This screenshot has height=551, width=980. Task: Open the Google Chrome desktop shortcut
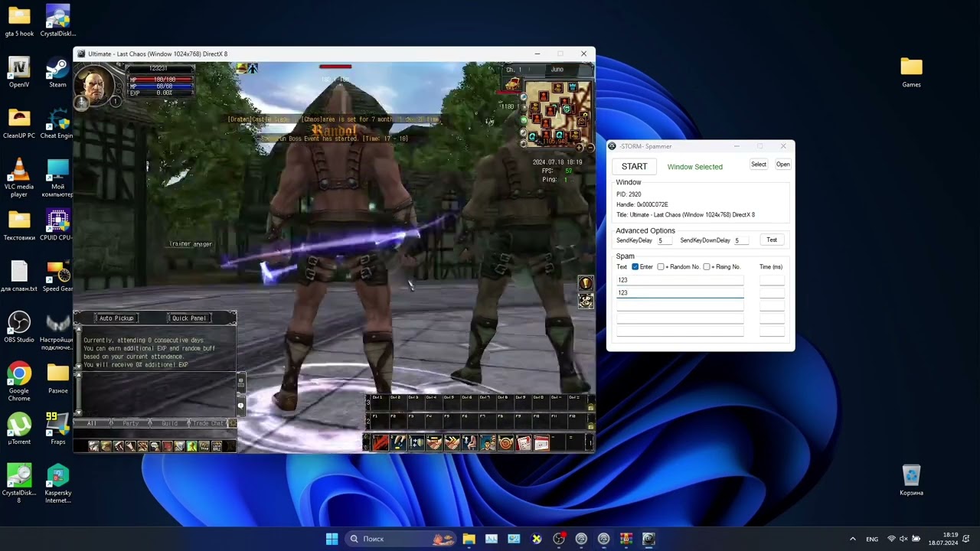pos(19,382)
